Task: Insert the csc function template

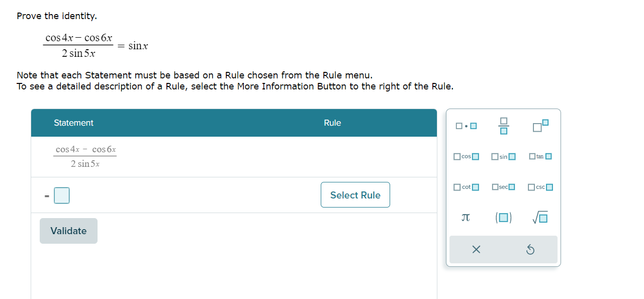Action: (540, 187)
